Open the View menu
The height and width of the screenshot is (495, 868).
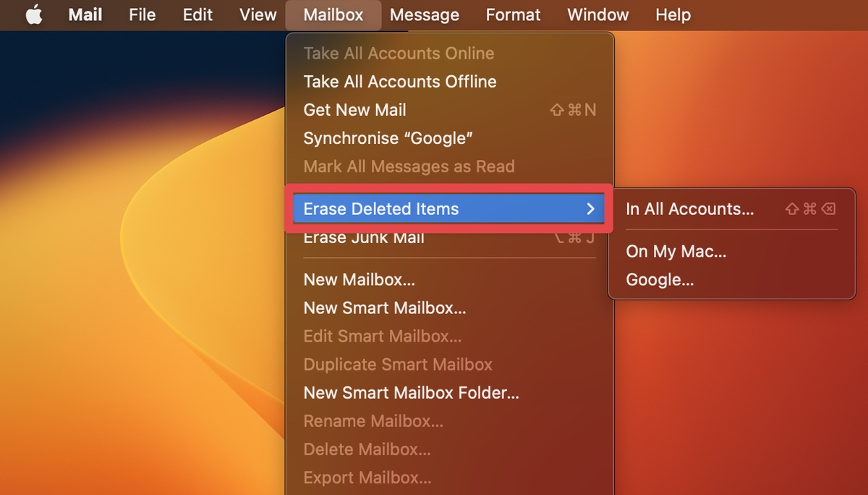[x=257, y=14]
